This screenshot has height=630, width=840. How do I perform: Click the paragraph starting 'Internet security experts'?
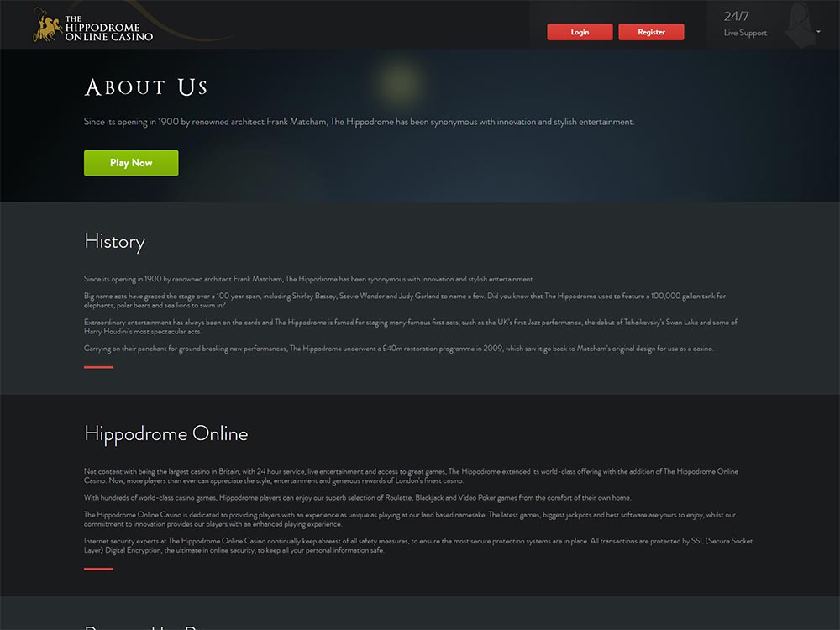point(418,545)
